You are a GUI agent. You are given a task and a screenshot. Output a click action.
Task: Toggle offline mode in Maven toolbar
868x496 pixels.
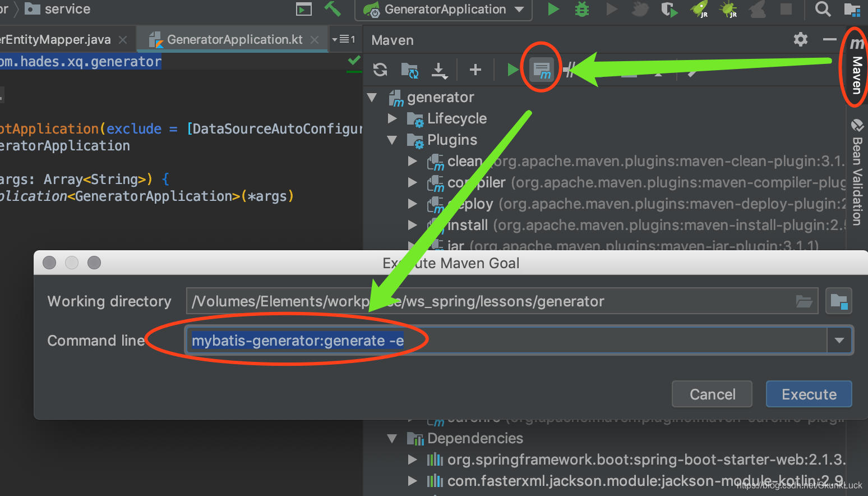pyautogui.click(x=570, y=70)
